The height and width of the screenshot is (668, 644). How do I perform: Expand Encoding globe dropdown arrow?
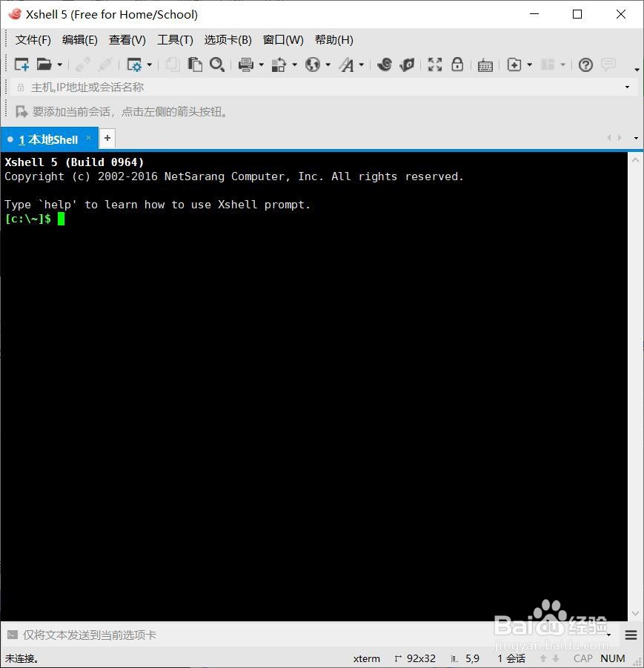coord(328,65)
